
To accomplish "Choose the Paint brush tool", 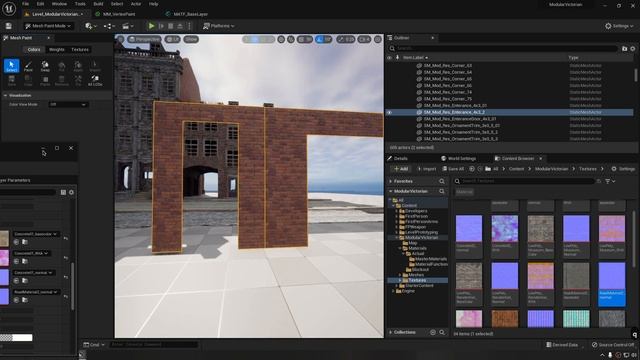I will pos(28,66).
